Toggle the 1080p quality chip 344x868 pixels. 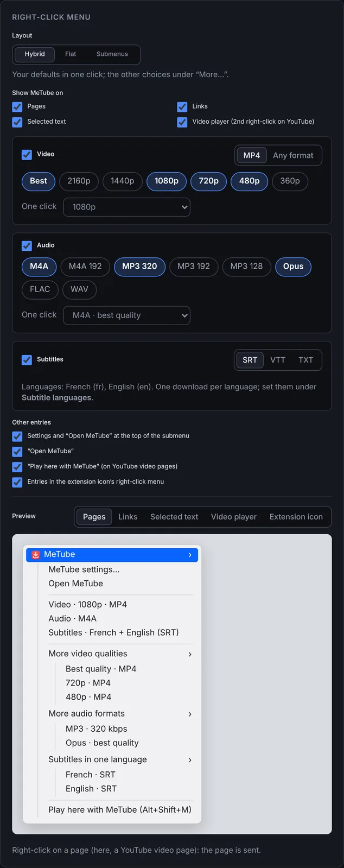point(167,181)
